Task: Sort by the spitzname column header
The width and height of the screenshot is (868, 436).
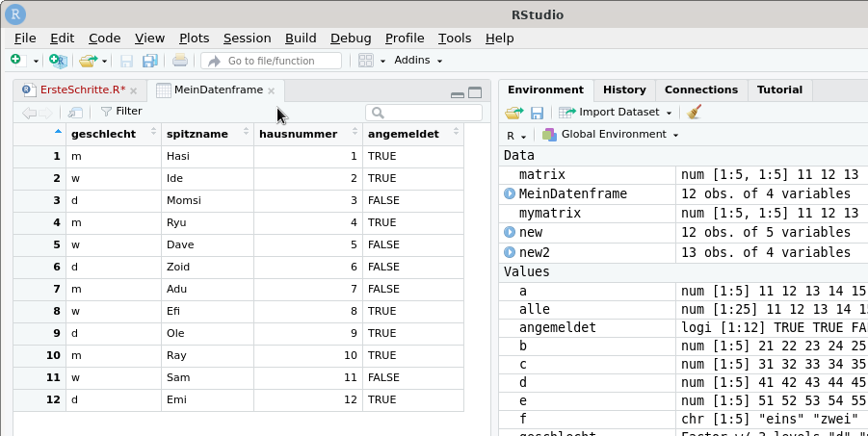Action: [207, 134]
